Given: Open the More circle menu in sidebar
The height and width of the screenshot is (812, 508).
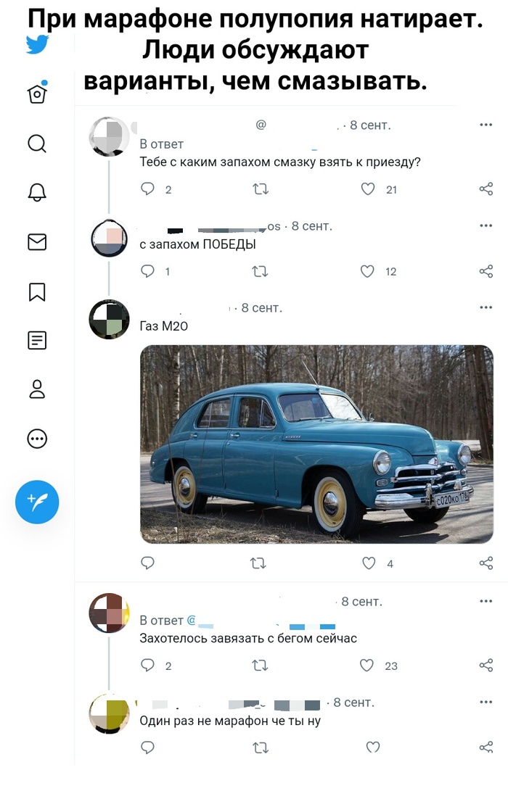Looking at the screenshot, I should (37, 439).
